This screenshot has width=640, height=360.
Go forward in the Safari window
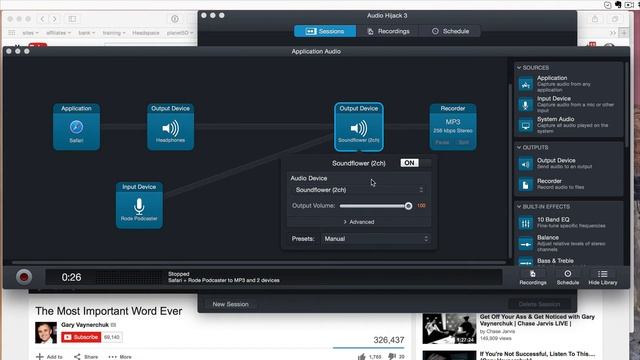pos(54,19)
